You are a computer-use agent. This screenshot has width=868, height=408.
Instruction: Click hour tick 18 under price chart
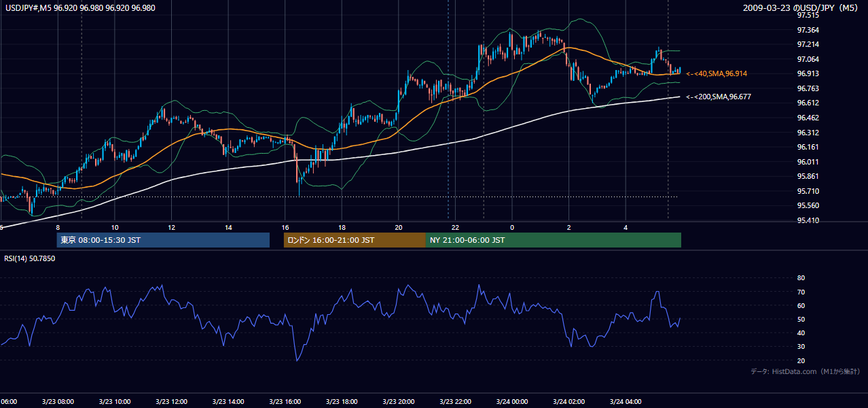[x=342, y=228]
